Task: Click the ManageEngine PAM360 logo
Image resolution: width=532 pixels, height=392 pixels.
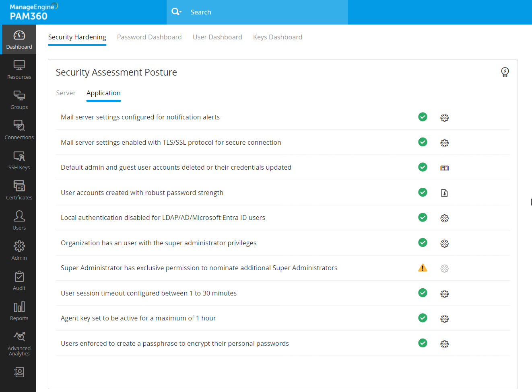Action: [x=33, y=12]
